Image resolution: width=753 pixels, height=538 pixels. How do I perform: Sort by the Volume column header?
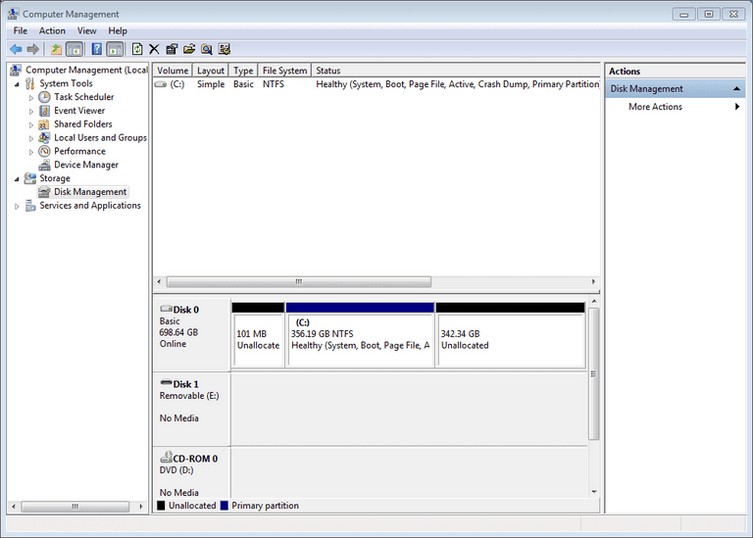coord(173,71)
